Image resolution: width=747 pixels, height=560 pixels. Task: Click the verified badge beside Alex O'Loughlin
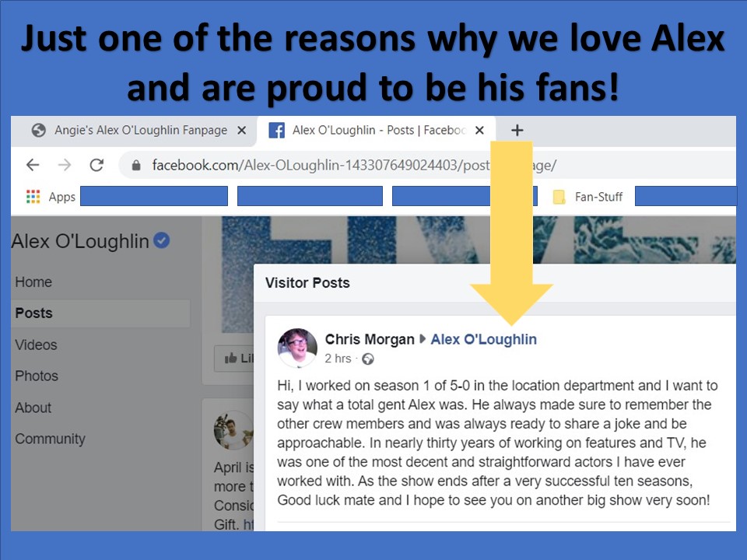162,240
